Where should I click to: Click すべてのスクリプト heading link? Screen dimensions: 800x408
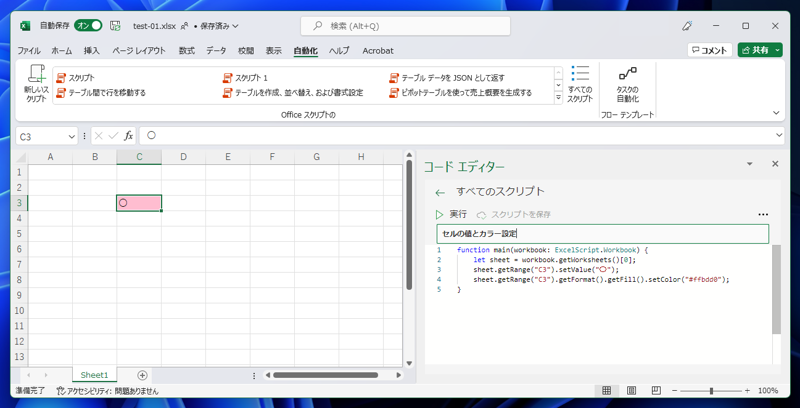(x=501, y=192)
